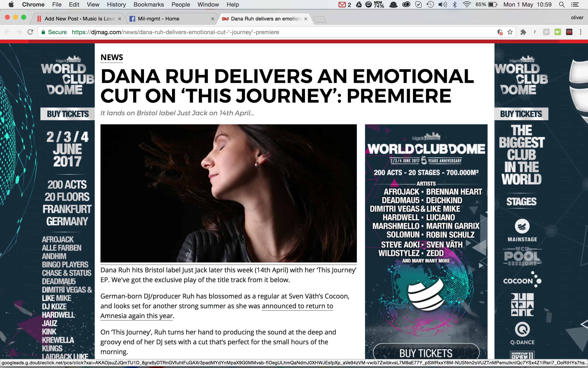Viewport: 588px width, 368px height.
Task: Open the Window menu
Action: tap(208, 4)
